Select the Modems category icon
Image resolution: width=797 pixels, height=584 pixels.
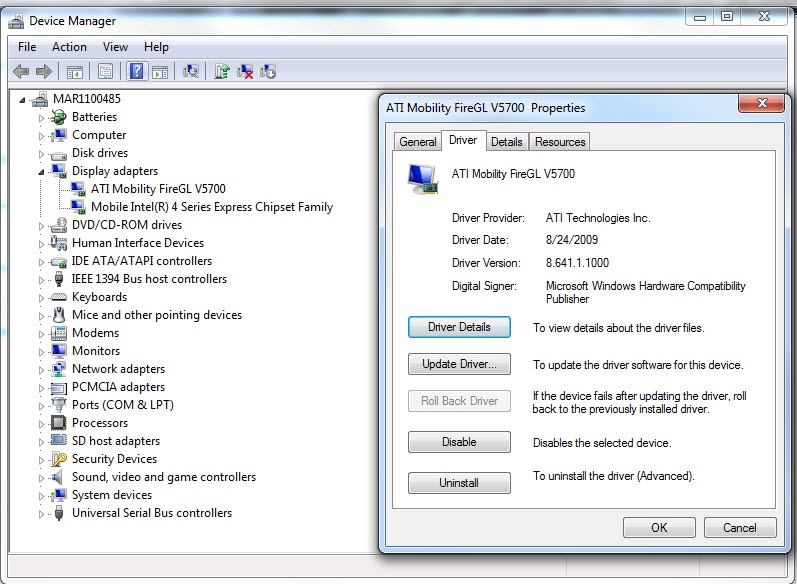[x=59, y=333]
